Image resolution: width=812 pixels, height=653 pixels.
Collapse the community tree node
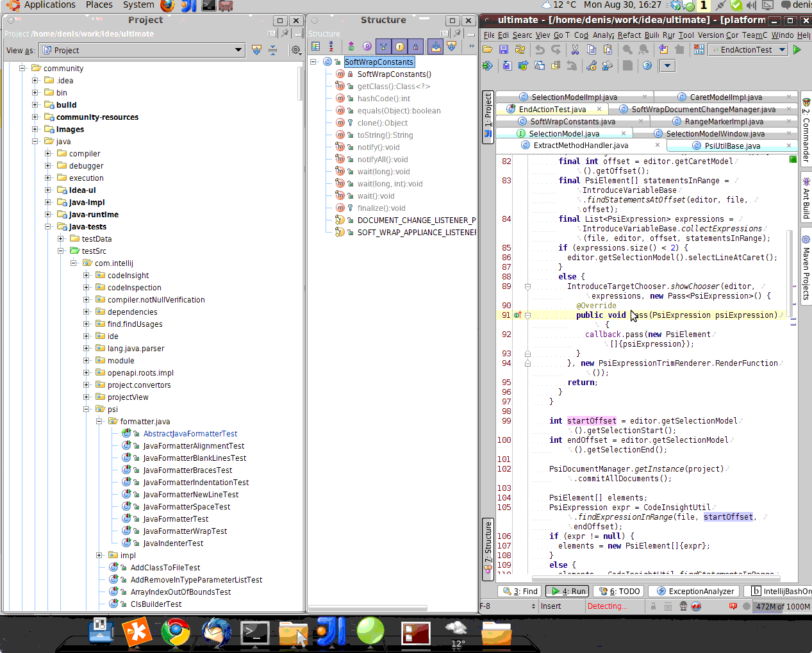tap(22, 68)
